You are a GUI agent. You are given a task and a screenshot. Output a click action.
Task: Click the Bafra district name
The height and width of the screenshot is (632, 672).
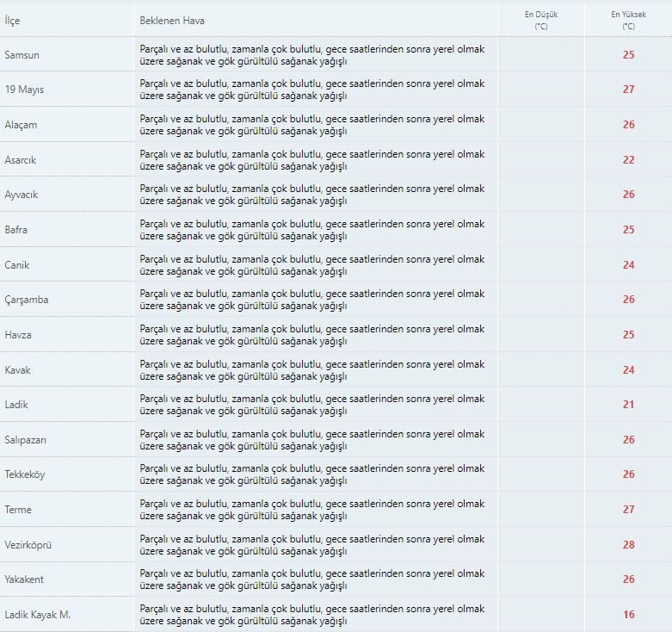(x=16, y=230)
